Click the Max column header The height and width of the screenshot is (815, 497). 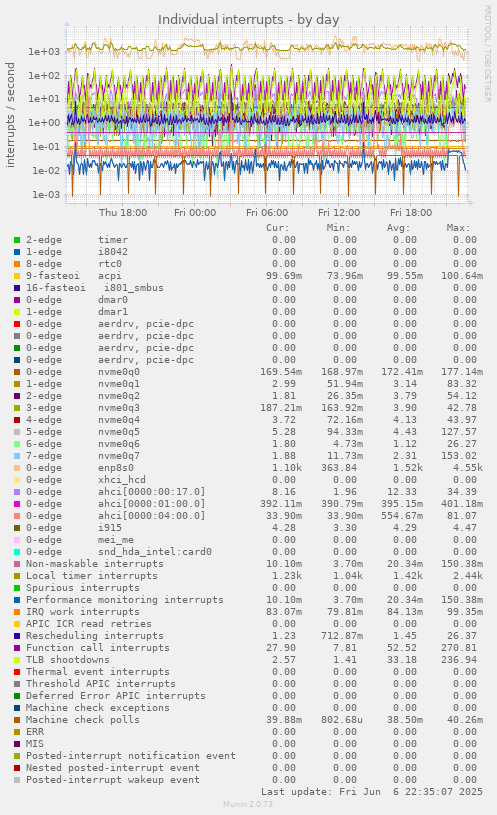[458, 228]
